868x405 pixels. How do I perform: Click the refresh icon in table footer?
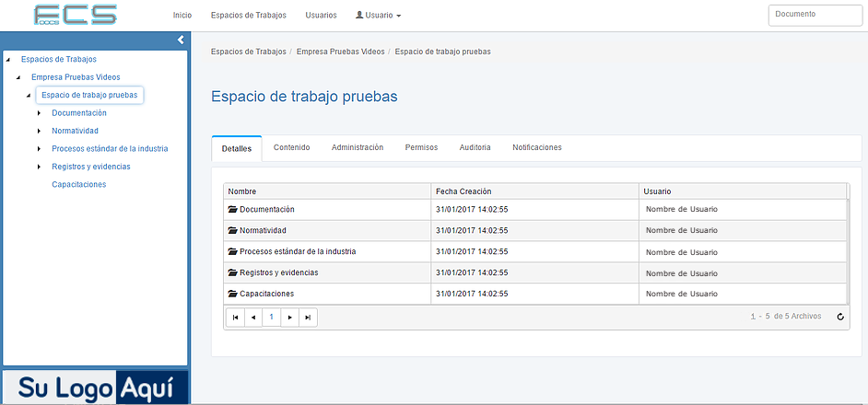click(839, 317)
